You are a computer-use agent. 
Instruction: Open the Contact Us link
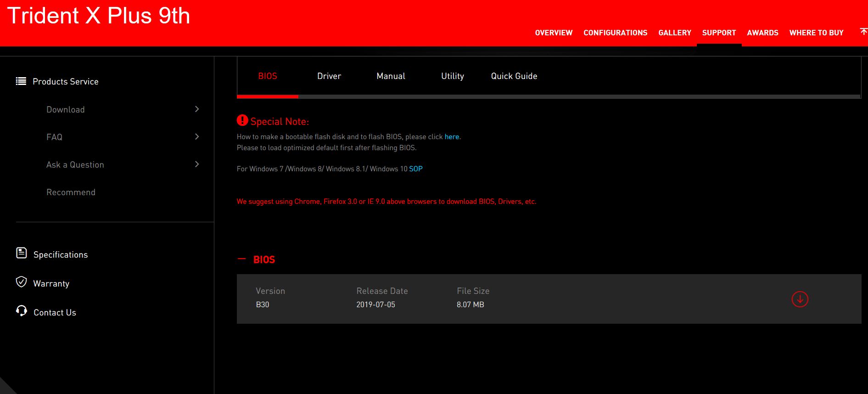(x=55, y=312)
